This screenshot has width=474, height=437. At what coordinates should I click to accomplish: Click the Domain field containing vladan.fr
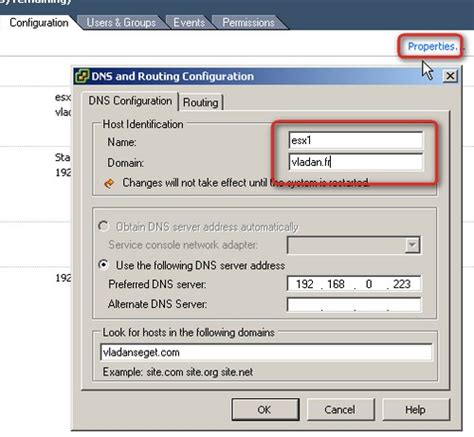356,162
